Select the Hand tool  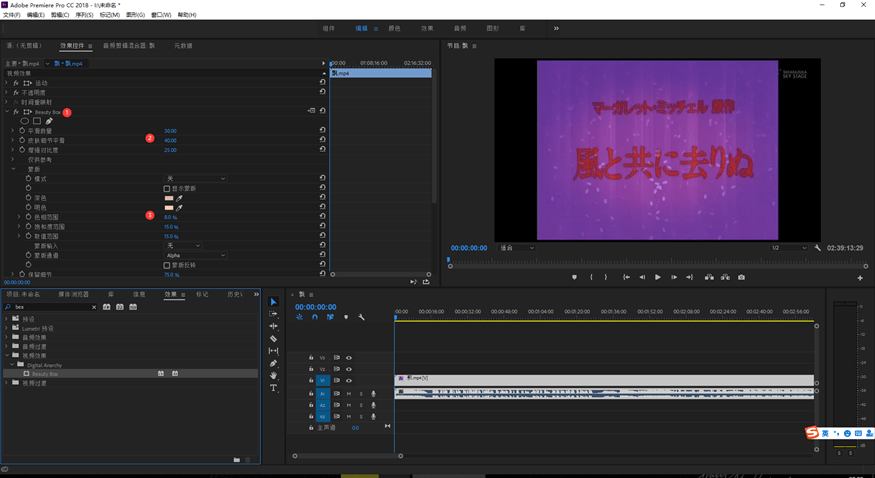pyautogui.click(x=273, y=376)
